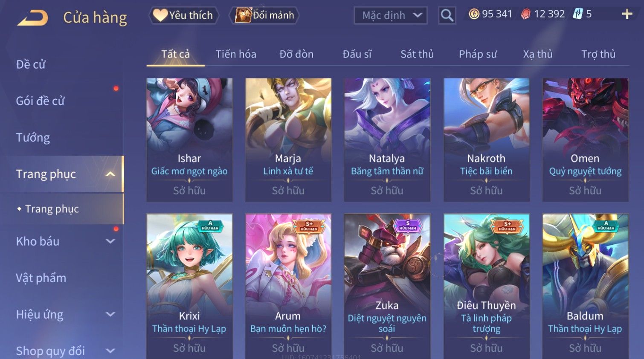Expand the Kho báu section

pos(110,241)
